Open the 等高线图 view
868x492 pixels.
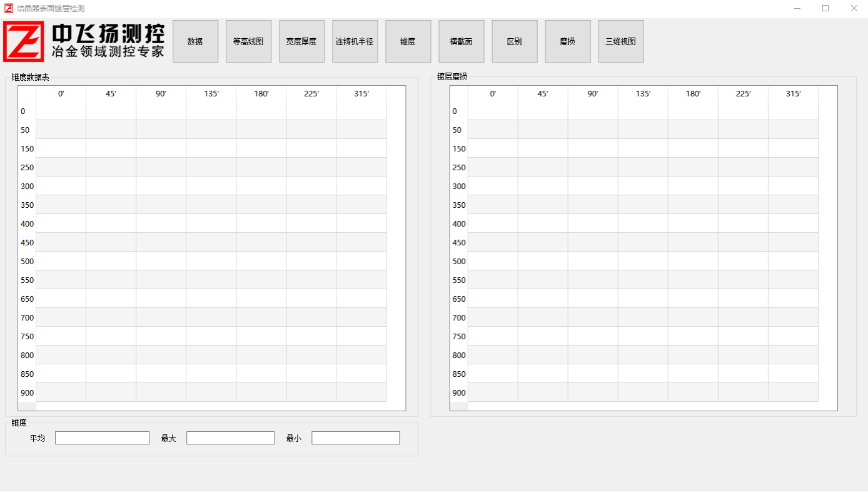(x=248, y=41)
